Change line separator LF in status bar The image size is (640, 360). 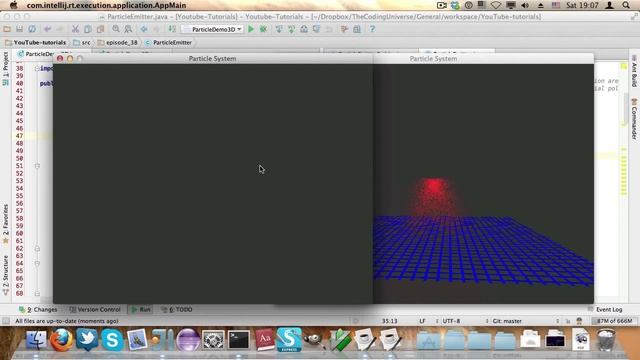coord(423,321)
